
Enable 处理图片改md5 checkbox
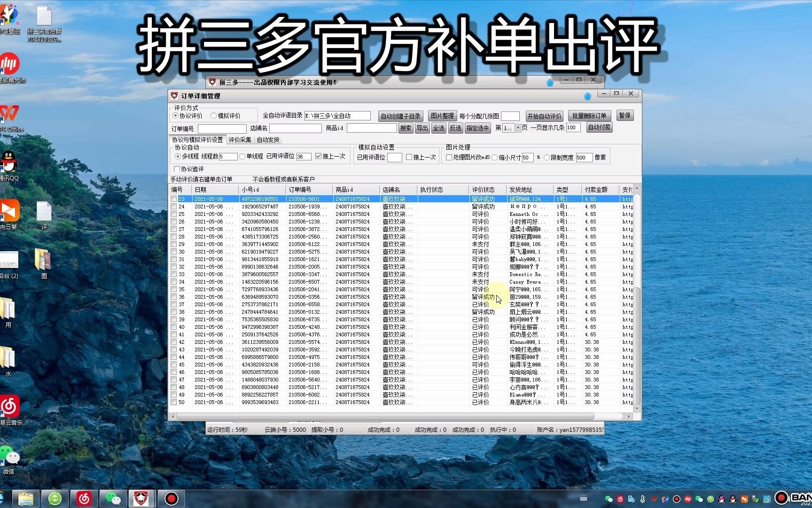coord(468,158)
